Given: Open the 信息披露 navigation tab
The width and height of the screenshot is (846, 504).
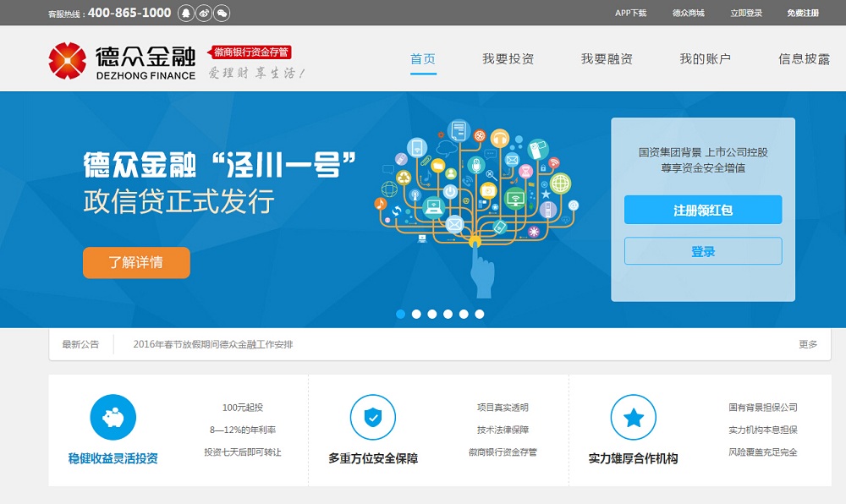Looking at the screenshot, I should [x=804, y=58].
